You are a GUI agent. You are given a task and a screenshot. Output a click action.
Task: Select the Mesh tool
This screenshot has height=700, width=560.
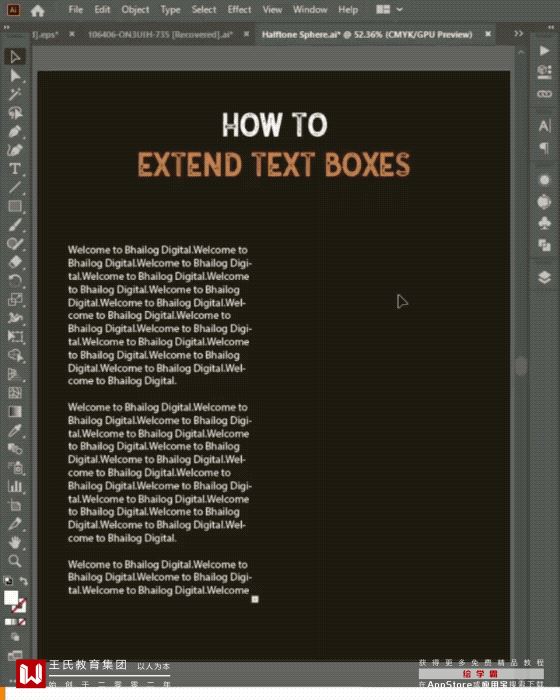[15, 393]
